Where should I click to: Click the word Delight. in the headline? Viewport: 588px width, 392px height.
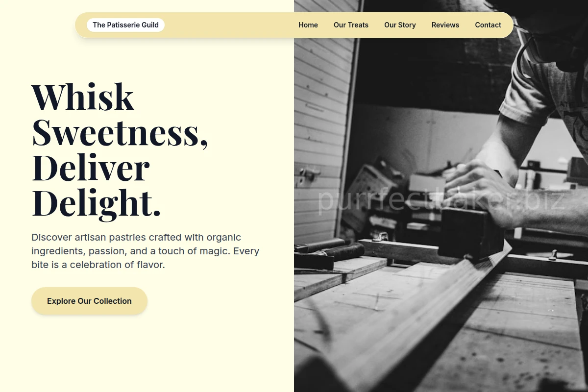coord(96,203)
